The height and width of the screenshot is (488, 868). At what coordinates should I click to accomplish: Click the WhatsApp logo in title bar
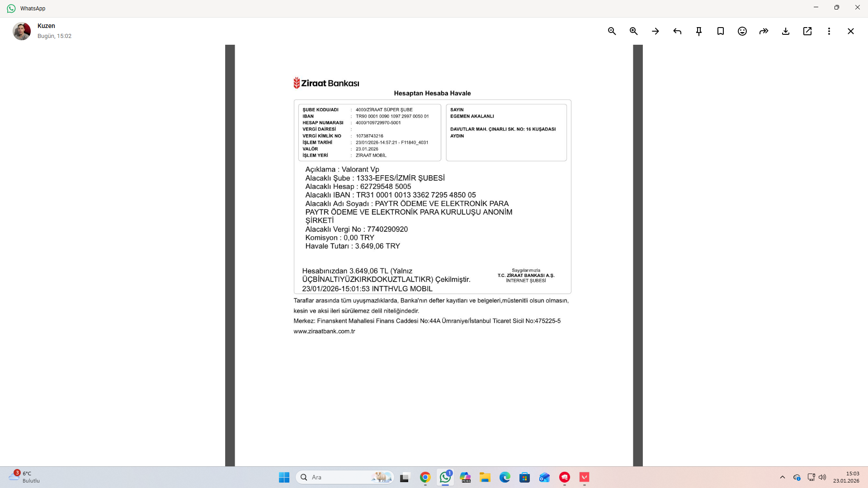click(11, 9)
